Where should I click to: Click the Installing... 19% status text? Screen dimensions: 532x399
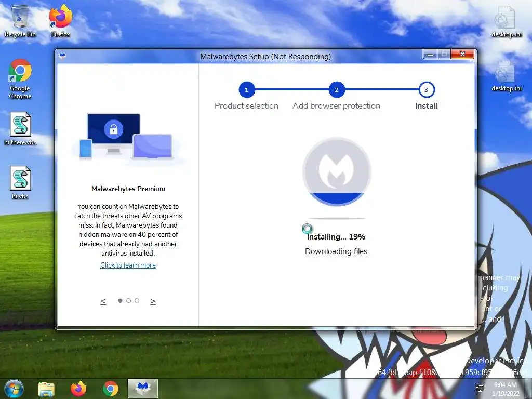click(336, 237)
